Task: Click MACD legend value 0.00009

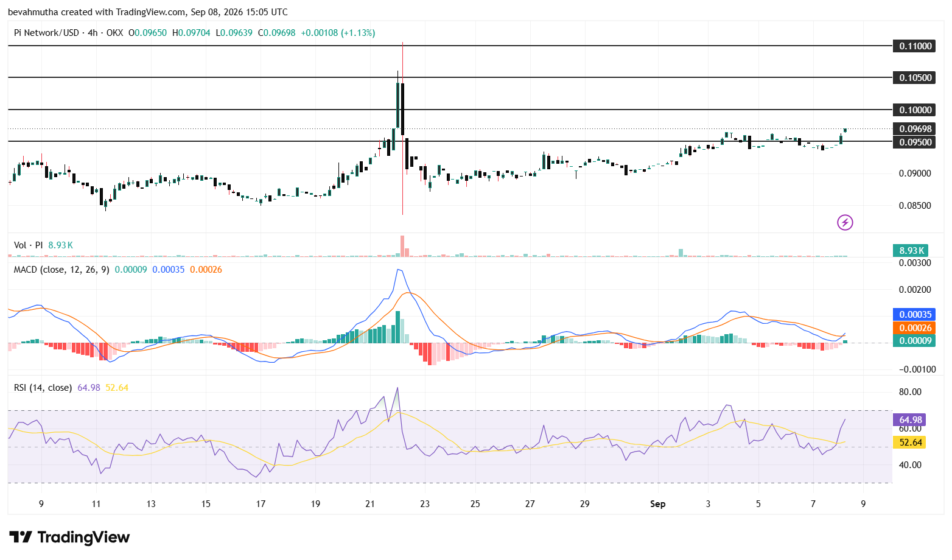Action: 131,269
